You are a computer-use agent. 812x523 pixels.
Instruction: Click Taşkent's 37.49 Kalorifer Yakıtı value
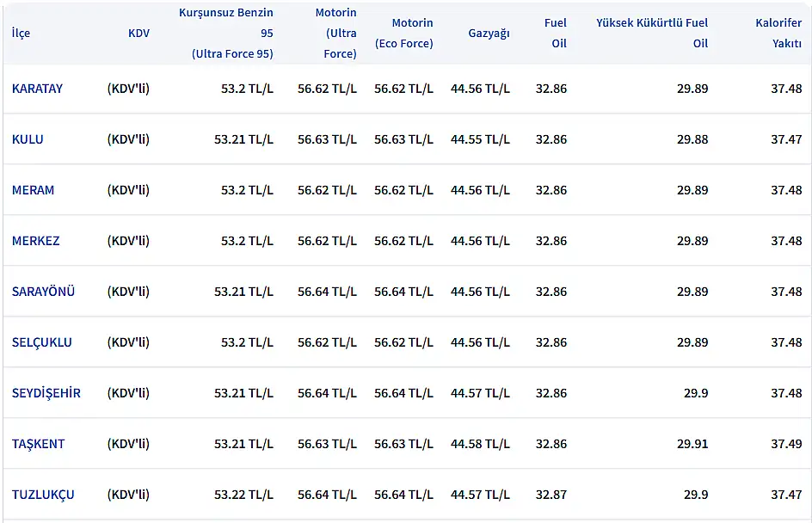point(786,444)
